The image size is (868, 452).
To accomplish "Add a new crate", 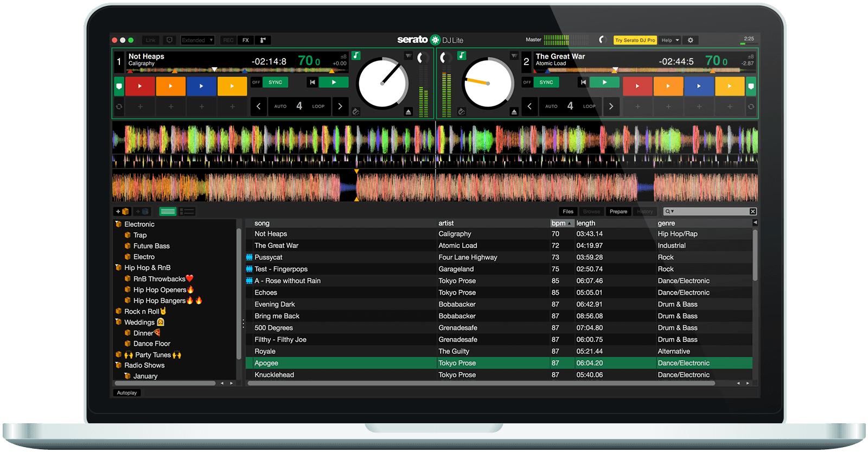I will 122,212.
